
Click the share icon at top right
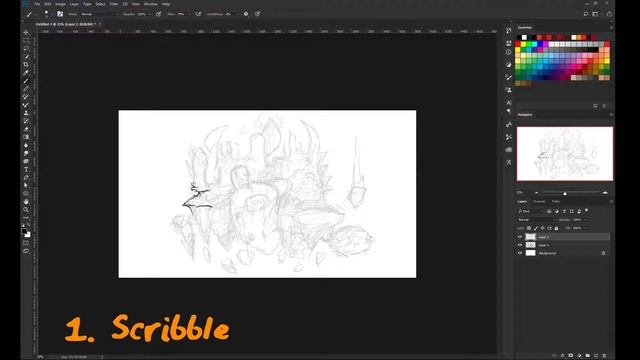[x=609, y=14]
